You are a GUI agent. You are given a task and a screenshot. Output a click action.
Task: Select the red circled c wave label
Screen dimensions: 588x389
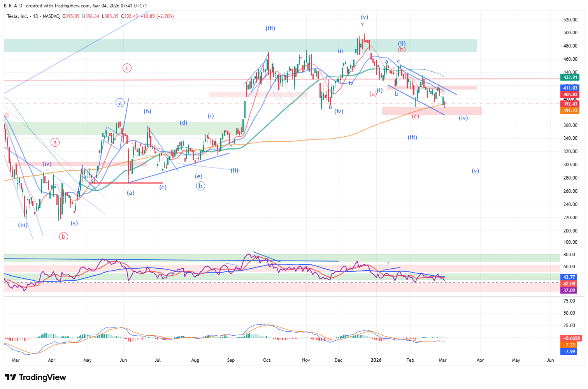[x=127, y=68]
